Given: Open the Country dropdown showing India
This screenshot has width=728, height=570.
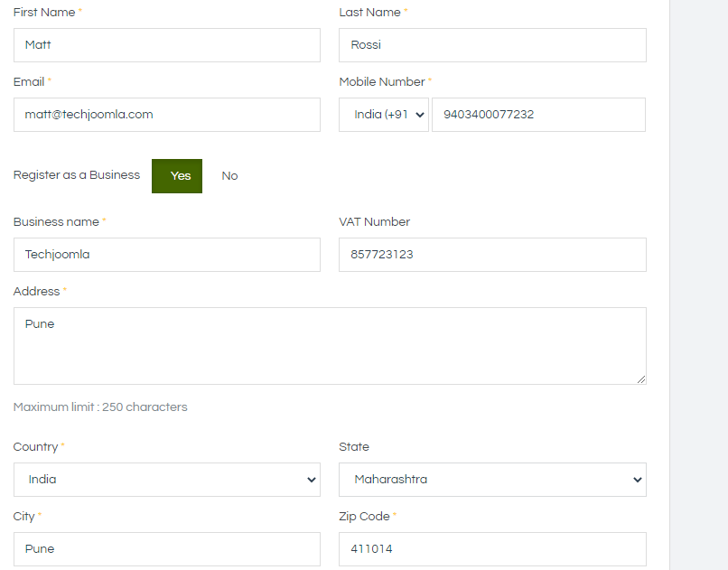Looking at the screenshot, I should pos(167,480).
